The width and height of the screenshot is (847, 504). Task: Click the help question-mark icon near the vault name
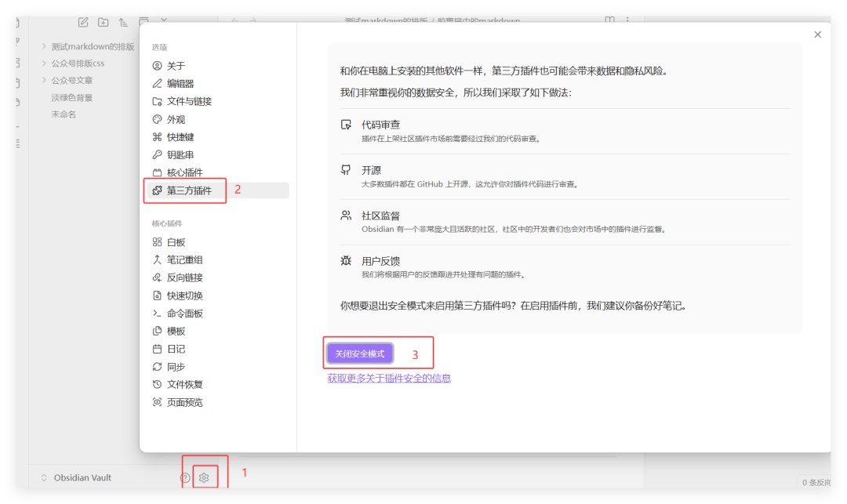pyautogui.click(x=185, y=478)
